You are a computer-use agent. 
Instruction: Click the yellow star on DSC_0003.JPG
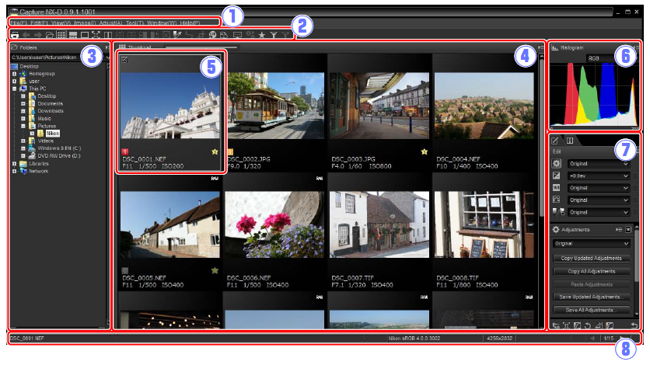click(424, 152)
